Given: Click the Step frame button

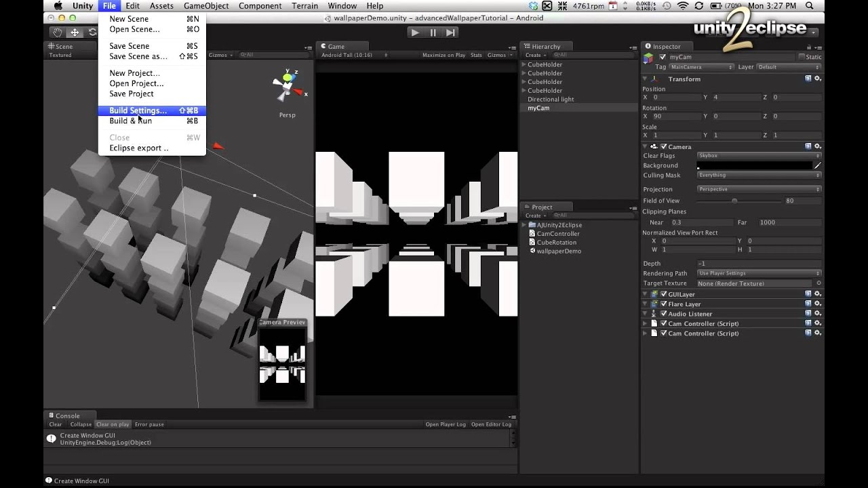Looking at the screenshot, I should 450,33.
